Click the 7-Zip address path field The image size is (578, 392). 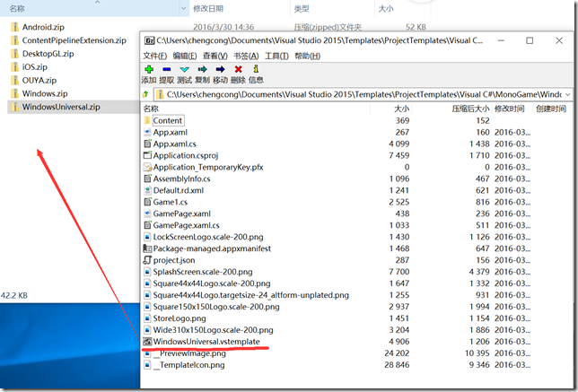coord(359,93)
